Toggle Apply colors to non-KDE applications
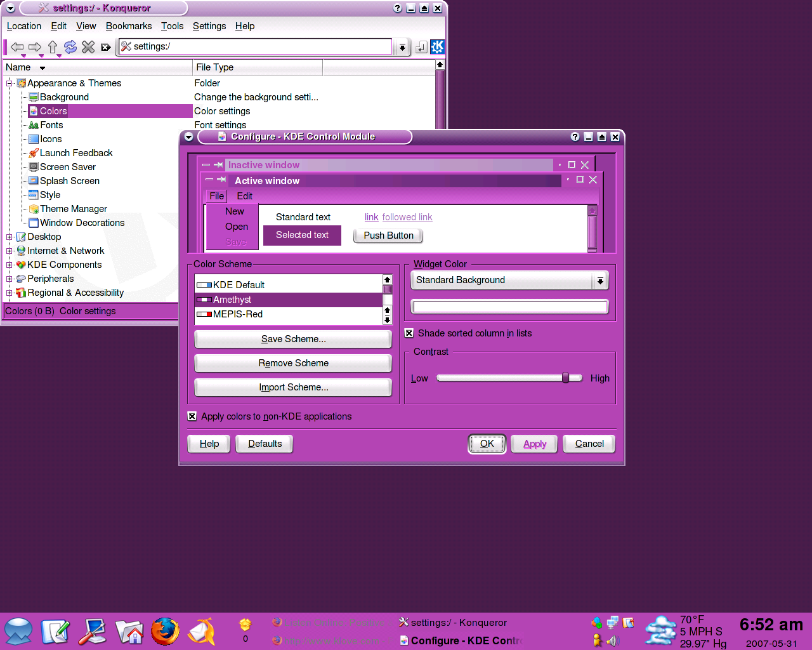 point(192,416)
